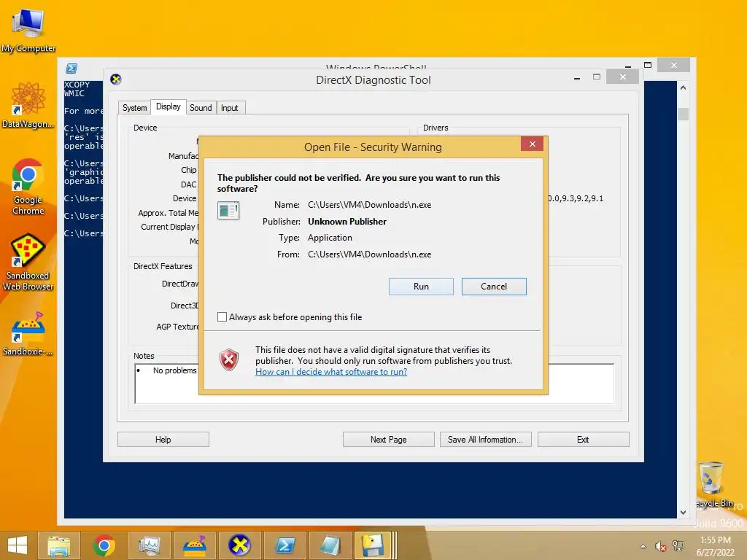The height and width of the screenshot is (560, 747).
Task: Open File Explorer from the taskbar
Action: tap(58, 545)
